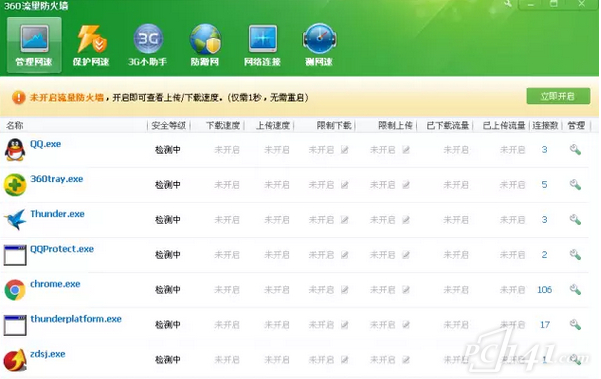Open Thunder.exe process link
This screenshot has width=601, height=379.
(x=57, y=214)
